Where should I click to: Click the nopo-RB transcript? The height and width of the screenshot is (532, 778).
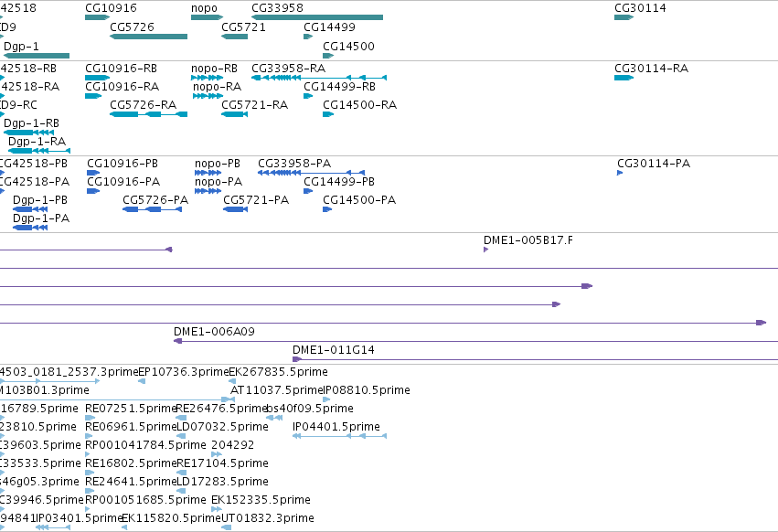click(x=207, y=78)
